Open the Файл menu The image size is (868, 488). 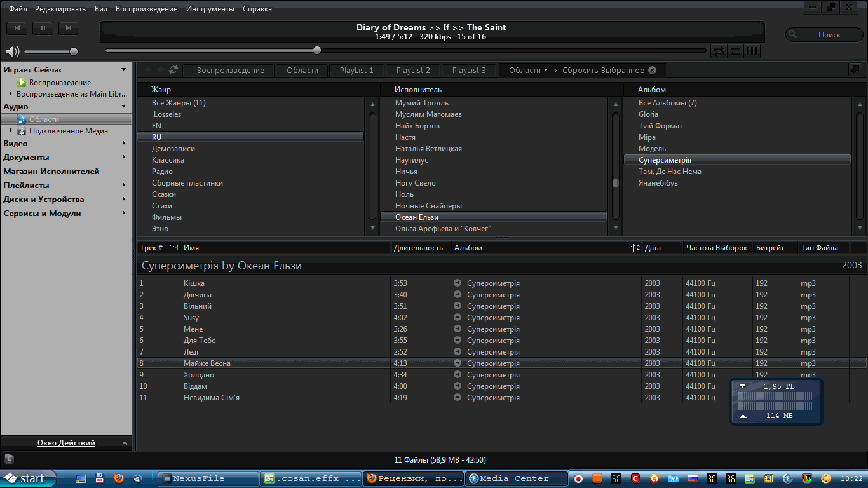(x=18, y=9)
